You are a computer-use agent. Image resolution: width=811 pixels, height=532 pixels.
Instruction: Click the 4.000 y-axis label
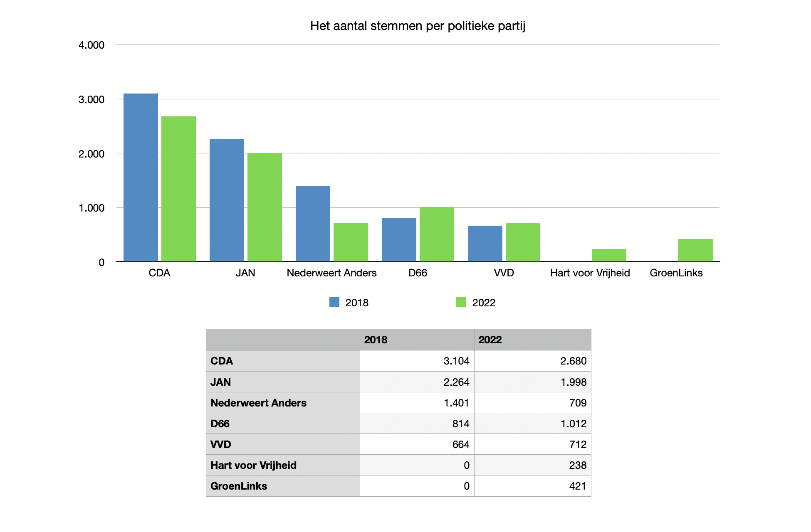pos(91,45)
